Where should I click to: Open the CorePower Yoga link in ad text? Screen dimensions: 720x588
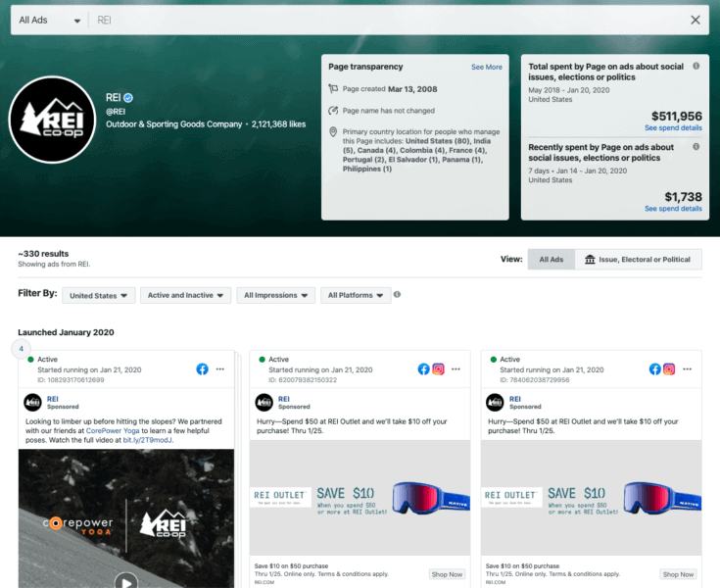pyautogui.click(x=113, y=430)
